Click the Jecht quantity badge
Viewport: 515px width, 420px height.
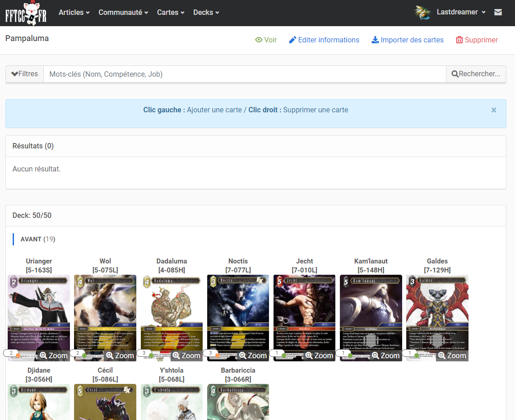277,353
